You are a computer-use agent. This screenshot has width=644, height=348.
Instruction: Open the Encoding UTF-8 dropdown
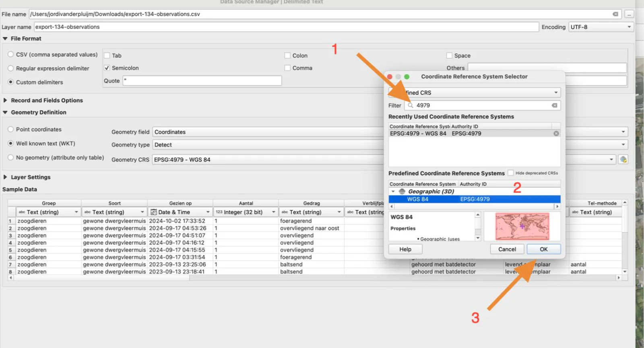pos(601,27)
